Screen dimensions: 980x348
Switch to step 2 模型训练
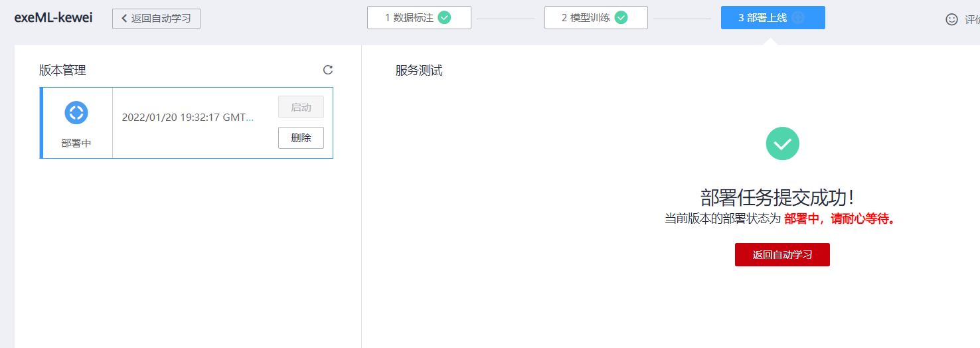click(x=596, y=18)
